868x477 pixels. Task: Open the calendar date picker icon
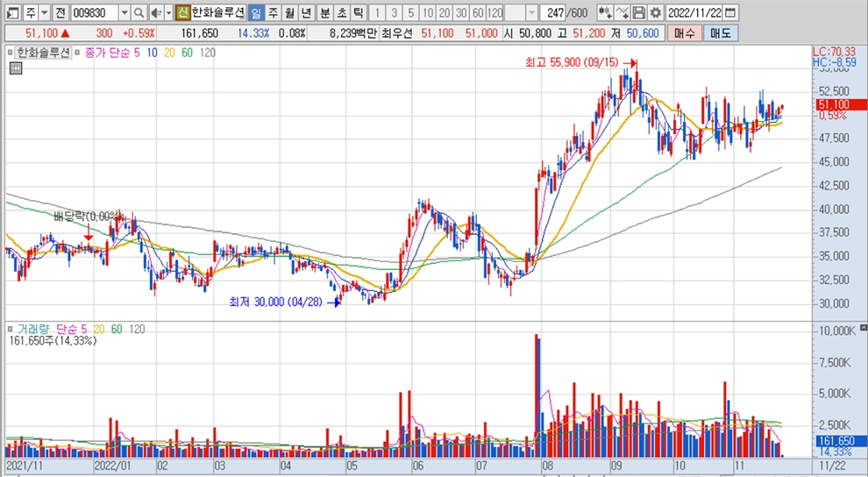click(x=730, y=13)
